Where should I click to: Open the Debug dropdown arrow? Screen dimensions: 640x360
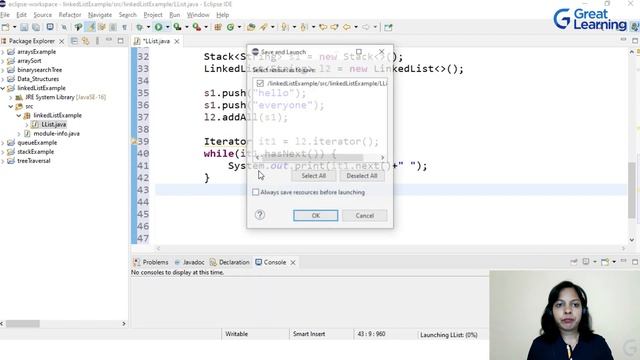tap(148, 27)
